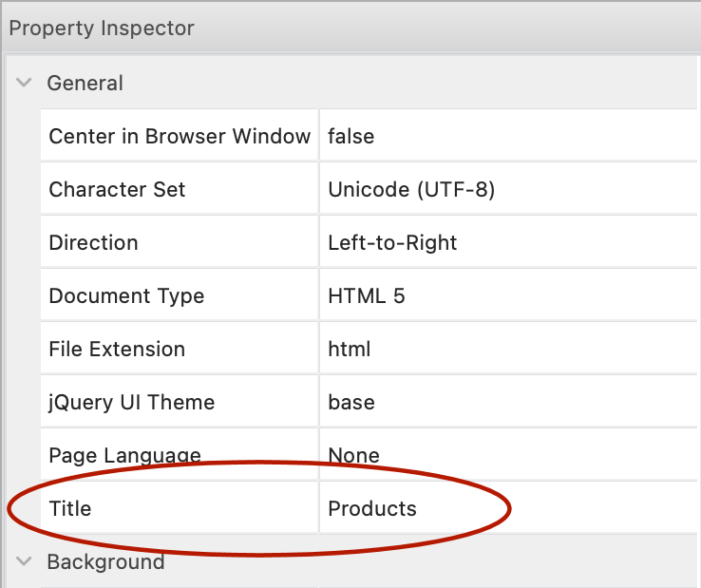
Task: Click the Background section heading text
Action: (x=105, y=561)
